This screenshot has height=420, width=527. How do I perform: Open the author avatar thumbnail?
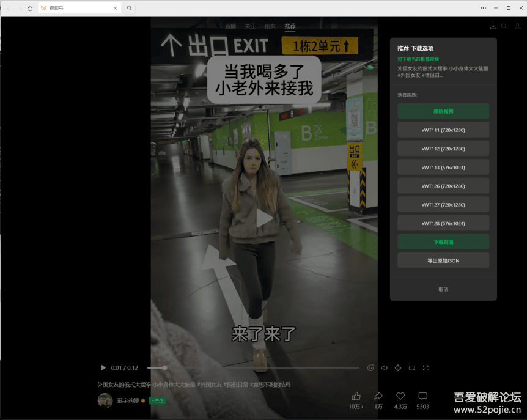click(105, 400)
